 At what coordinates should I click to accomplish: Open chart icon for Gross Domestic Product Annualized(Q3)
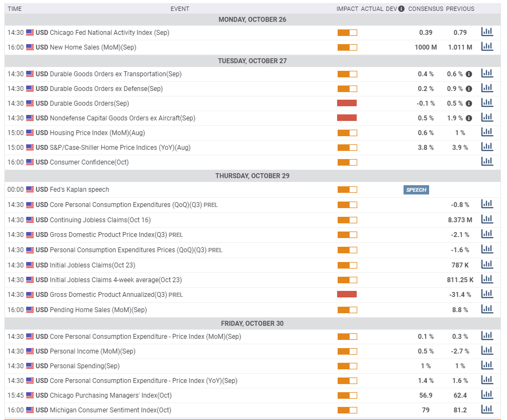[x=487, y=294]
